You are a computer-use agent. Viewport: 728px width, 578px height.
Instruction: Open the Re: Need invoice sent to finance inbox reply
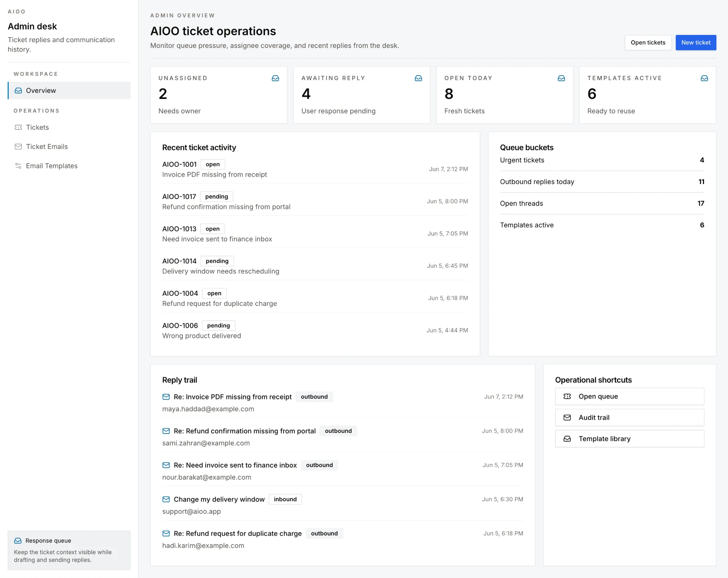coord(236,465)
